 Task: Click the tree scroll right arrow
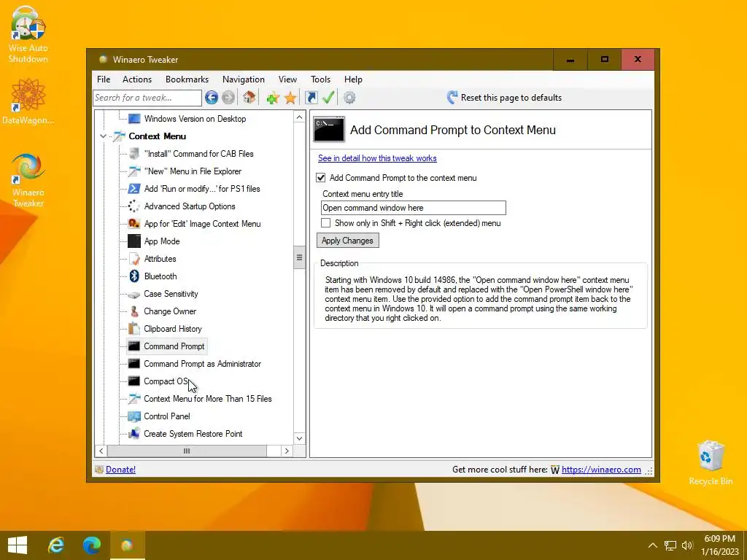click(x=287, y=451)
